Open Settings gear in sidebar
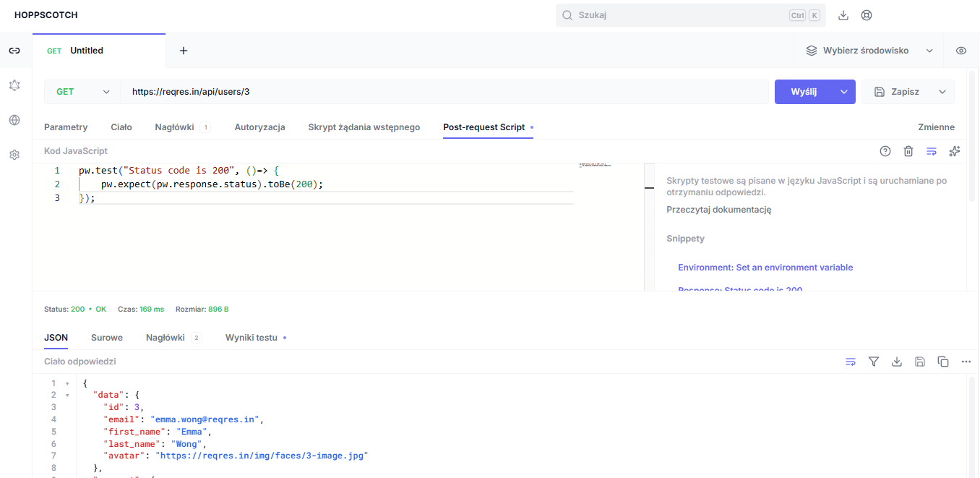980x478 pixels. point(14,155)
